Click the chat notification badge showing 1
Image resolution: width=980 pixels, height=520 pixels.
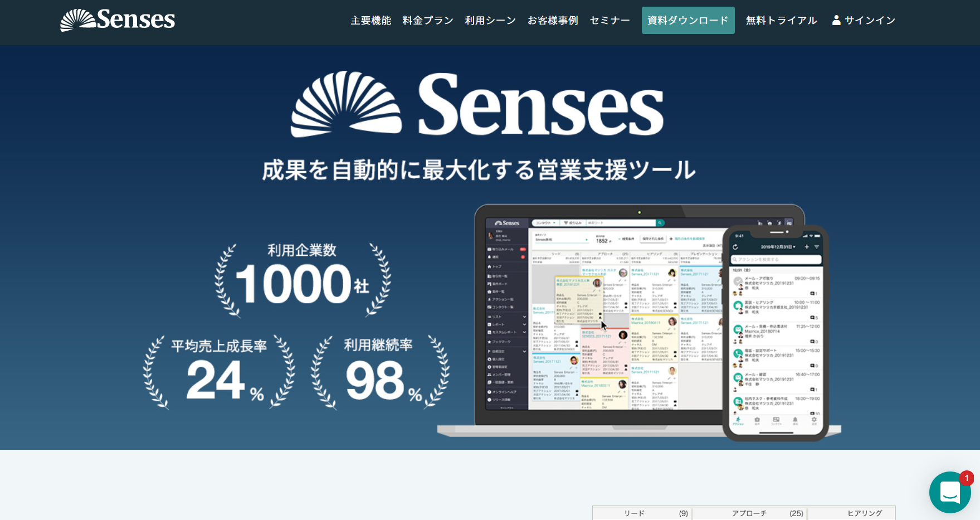[x=966, y=478]
